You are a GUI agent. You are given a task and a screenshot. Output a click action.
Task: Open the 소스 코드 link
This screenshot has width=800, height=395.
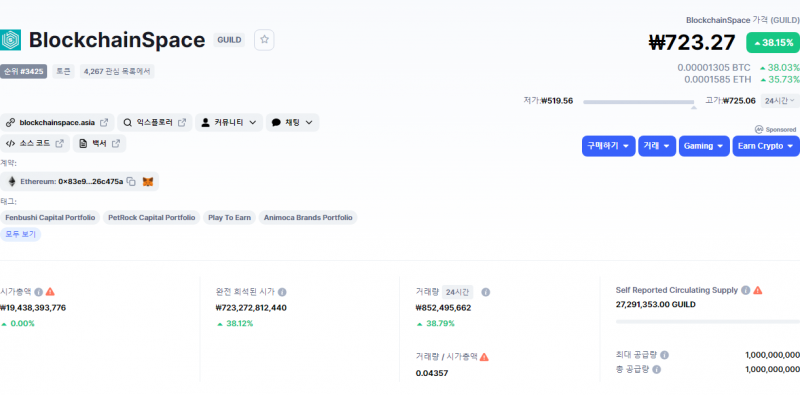pos(35,143)
